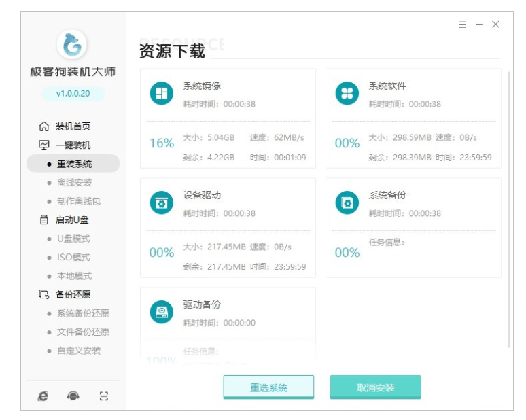This screenshot has height=420, width=526.
Task: Open 文件备份还原 sidebar entry
Action: (83, 332)
